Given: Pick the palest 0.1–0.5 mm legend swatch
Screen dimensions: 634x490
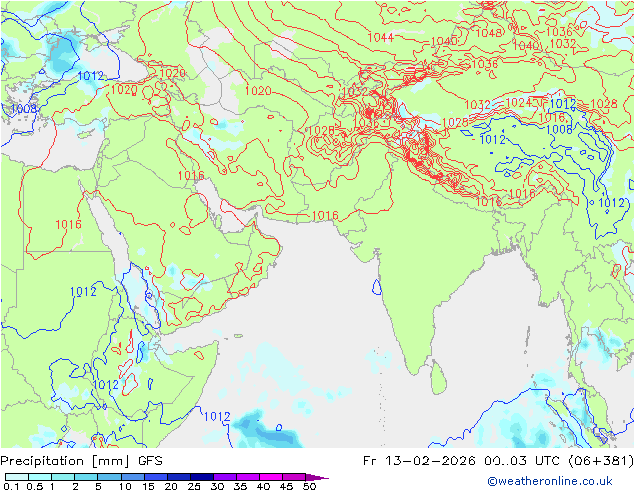Looking at the screenshot, I should point(17,477).
